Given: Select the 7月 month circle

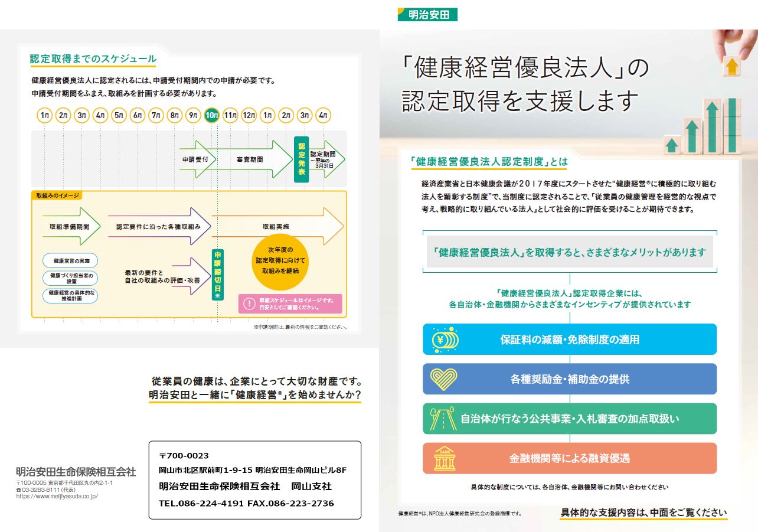Looking at the screenshot, I should point(156,116).
